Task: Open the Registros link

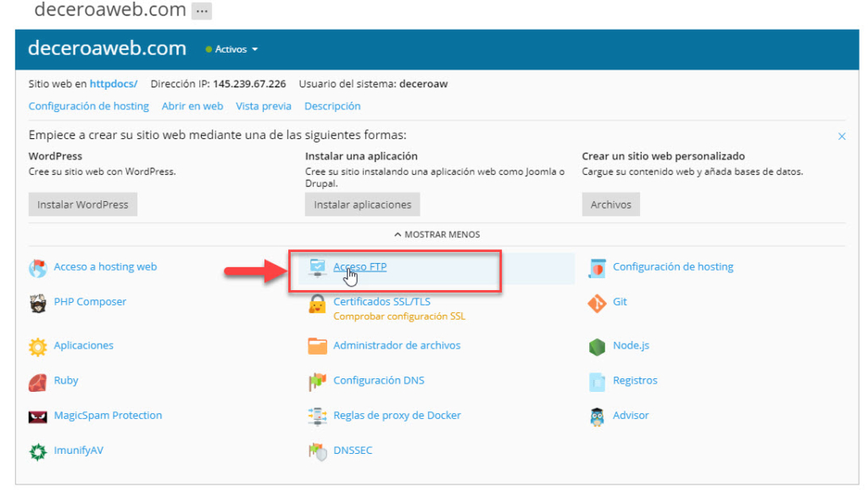Action: coord(635,380)
